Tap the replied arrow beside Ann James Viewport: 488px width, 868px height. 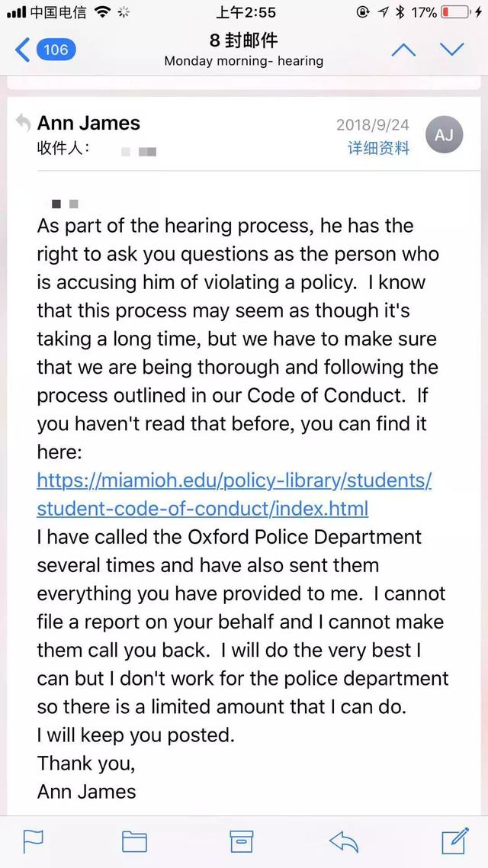[23, 122]
